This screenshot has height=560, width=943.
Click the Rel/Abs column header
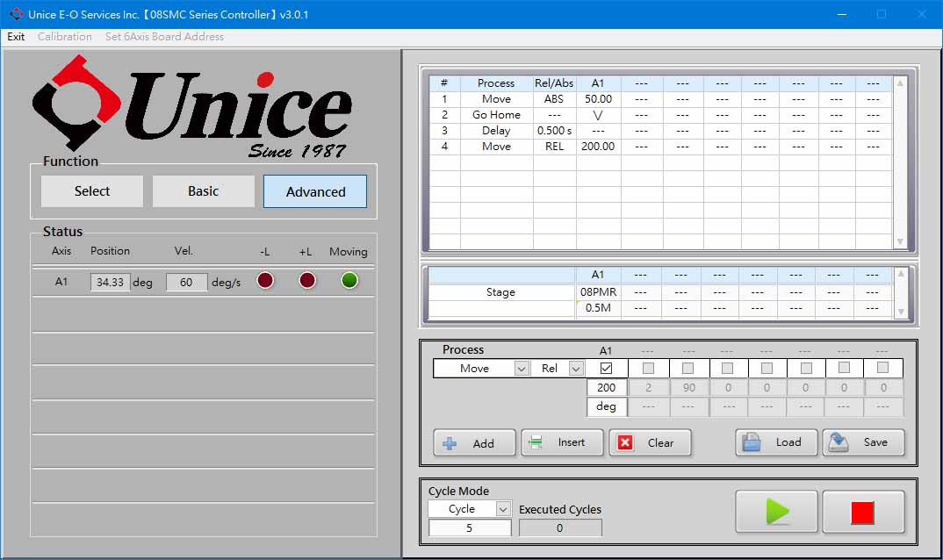pyautogui.click(x=554, y=83)
